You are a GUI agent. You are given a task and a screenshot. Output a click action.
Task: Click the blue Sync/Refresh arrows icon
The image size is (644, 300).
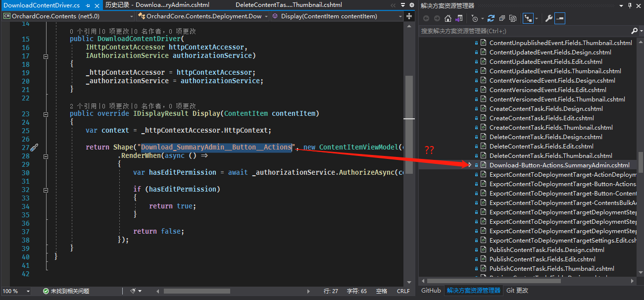tap(491, 18)
